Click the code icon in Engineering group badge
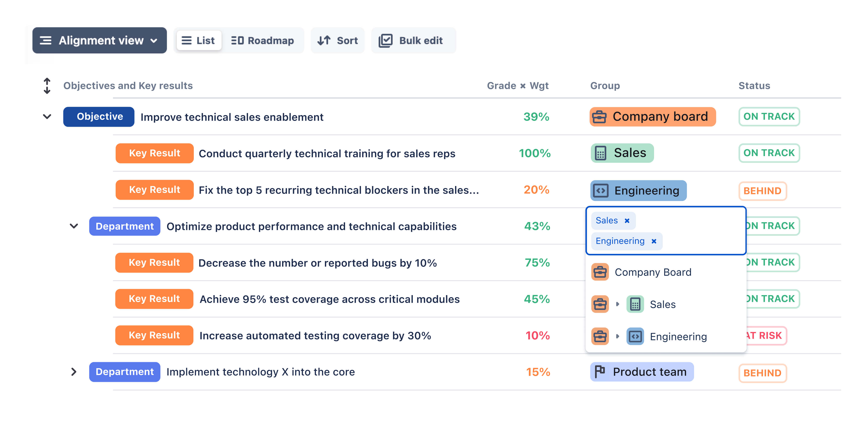The height and width of the screenshot is (425, 868). tap(601, 190)
